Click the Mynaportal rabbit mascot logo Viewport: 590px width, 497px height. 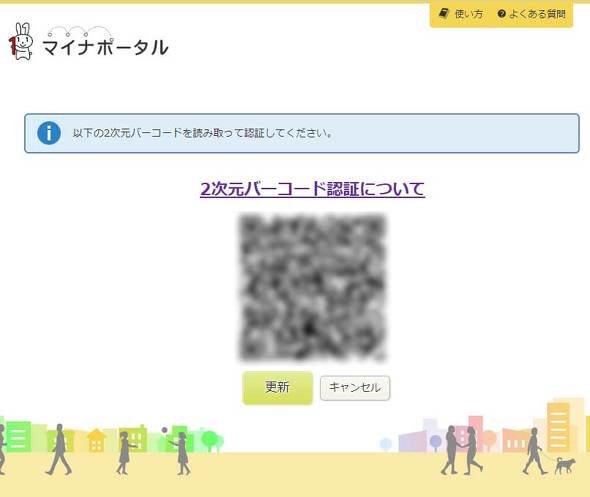coord(21,41)
